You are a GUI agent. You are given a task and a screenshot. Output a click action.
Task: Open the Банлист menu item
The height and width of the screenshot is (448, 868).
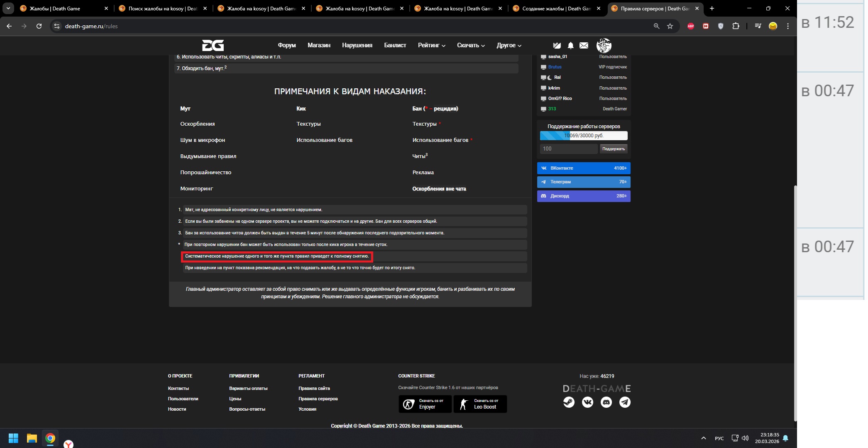(395, 45)
